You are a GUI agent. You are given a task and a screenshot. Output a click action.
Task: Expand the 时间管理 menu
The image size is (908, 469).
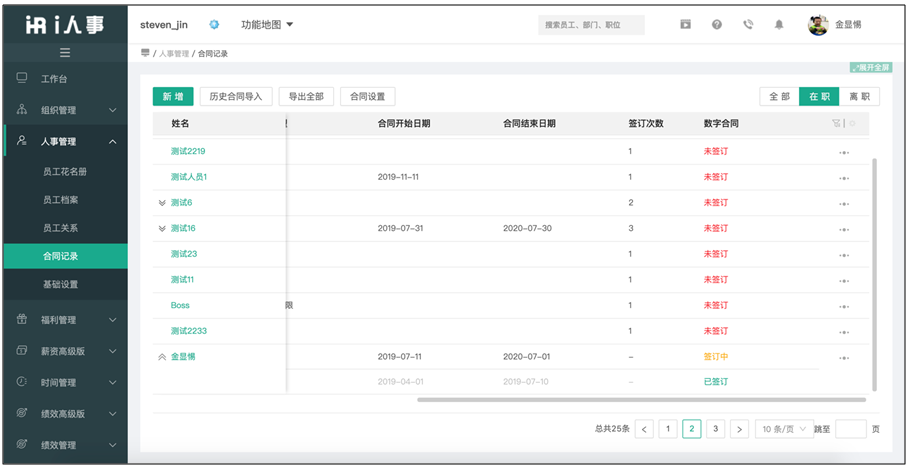click(113, 383)
